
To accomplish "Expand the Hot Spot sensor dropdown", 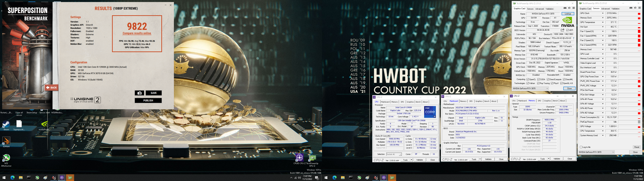I will [603, 27].
